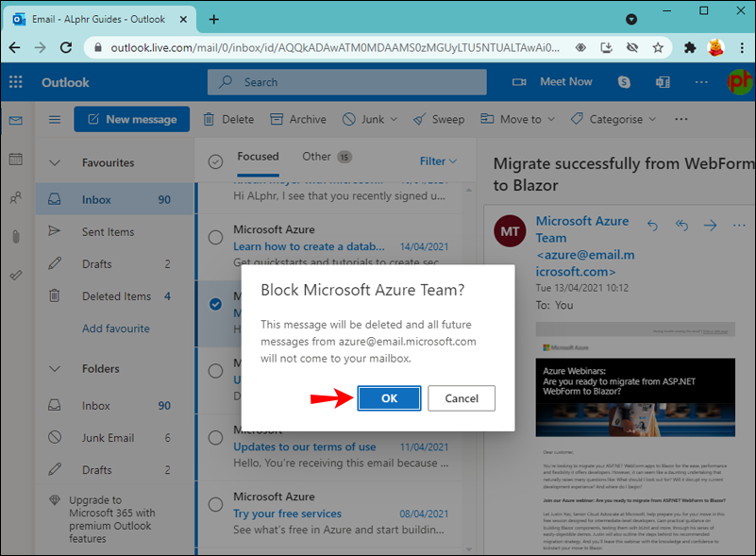Select the 'Try your free services' email checkbox

215,504
